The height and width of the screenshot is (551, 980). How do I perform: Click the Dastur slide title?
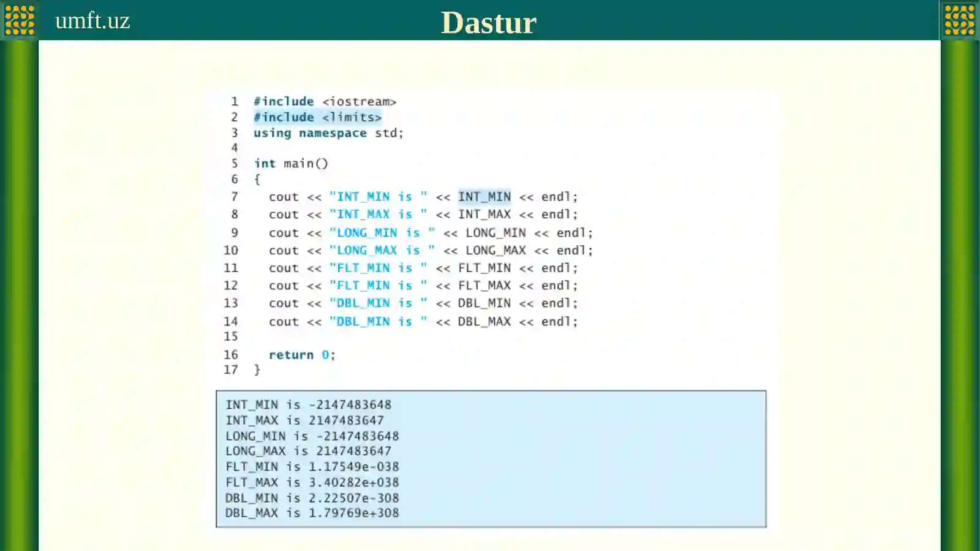[x=488, y=23]
